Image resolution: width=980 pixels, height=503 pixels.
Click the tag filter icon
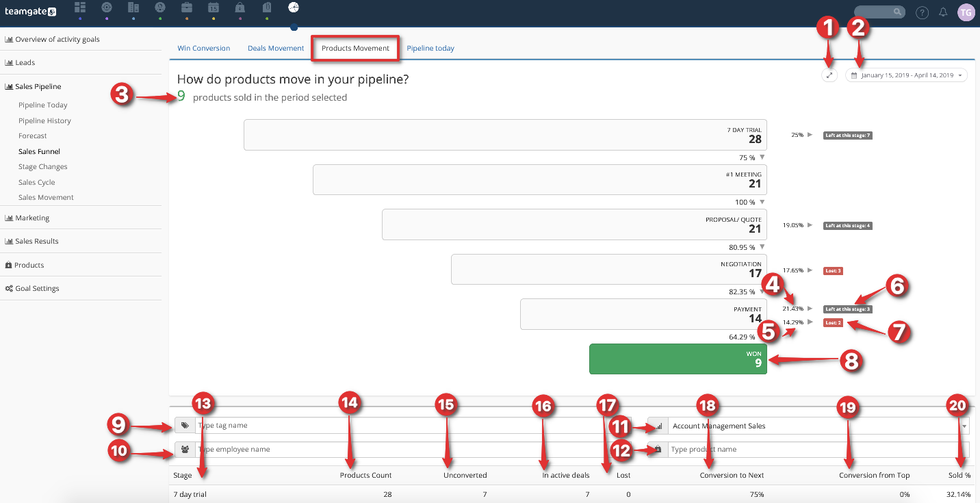click(185, 426)
